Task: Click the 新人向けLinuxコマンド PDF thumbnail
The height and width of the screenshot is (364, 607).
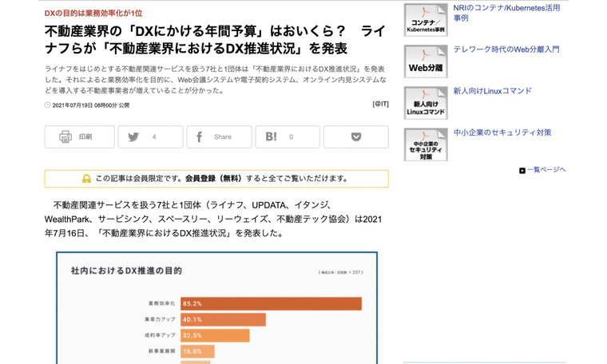Action: 426,103
